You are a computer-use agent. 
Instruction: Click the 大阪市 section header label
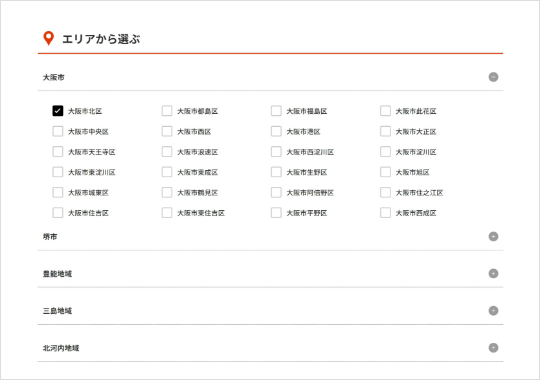tap(54, 77)
